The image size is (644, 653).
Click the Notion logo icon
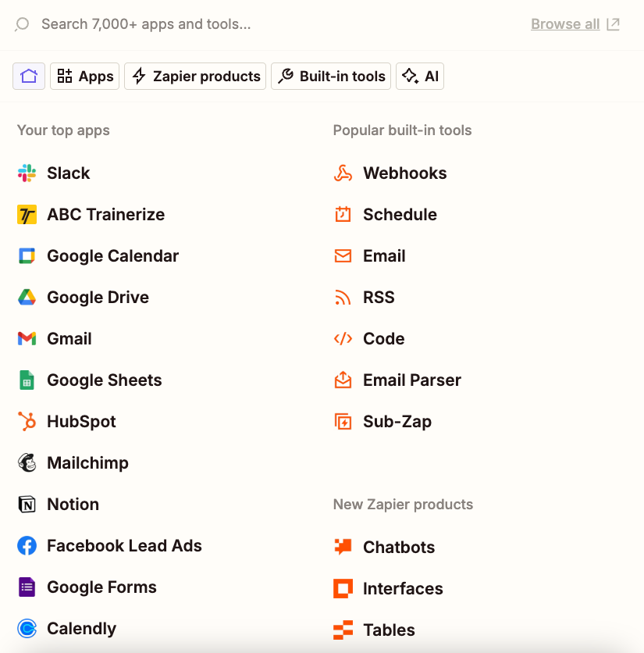tap(27, 505)
